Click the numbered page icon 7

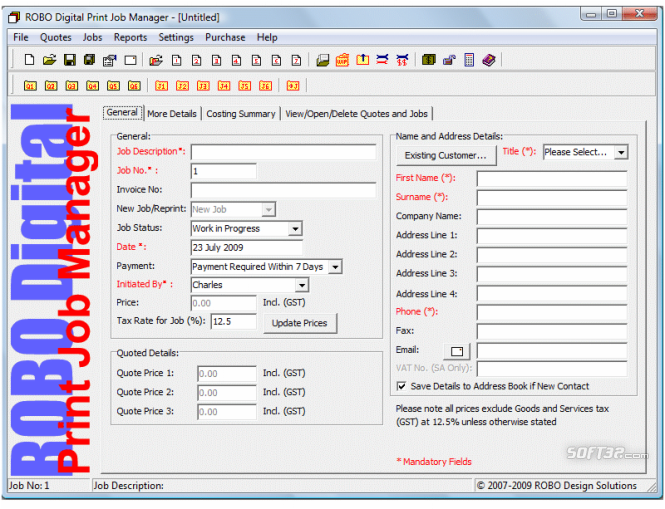click(296, 61)
